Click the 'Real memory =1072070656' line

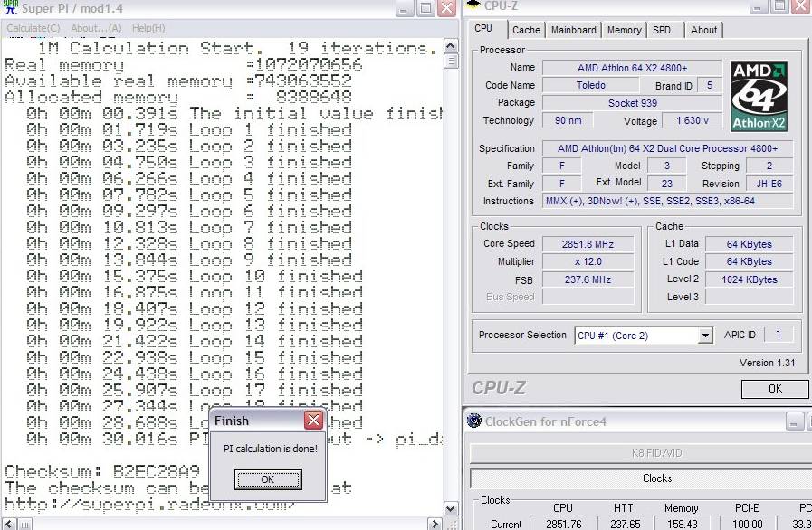(184, 65)
